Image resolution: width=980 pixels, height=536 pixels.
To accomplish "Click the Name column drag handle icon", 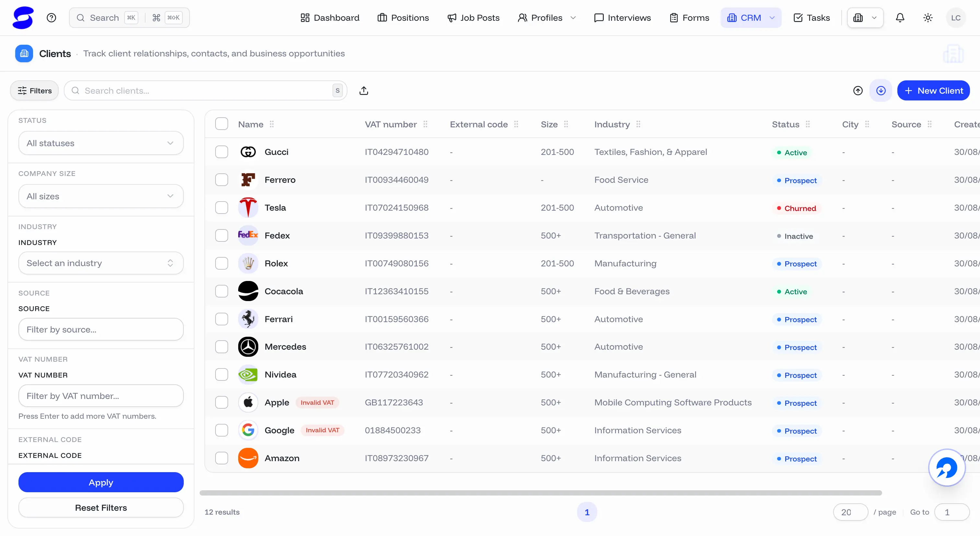I will tap(272, 124).
